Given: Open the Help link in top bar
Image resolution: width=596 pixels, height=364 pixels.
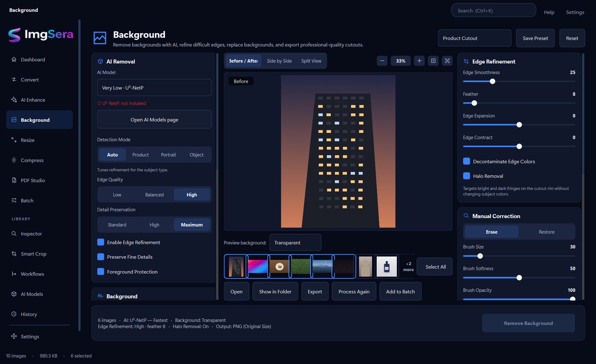Looking at the screenshot, I should click(x=549, y=12).
